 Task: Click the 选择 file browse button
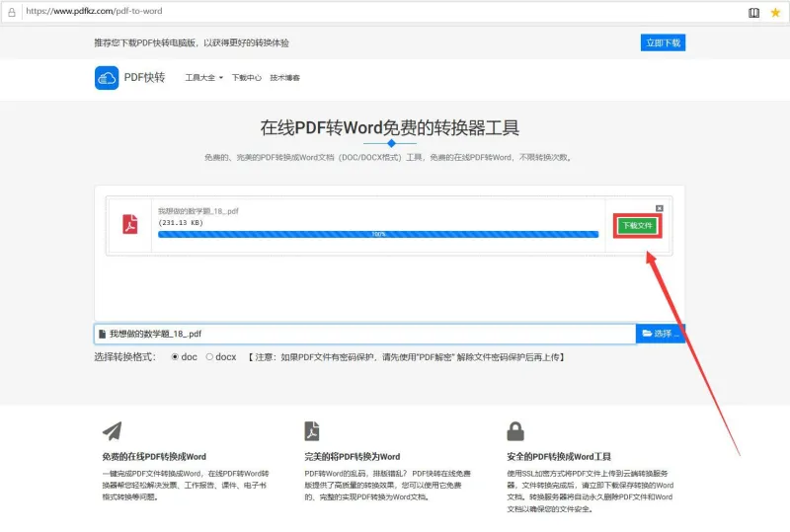click(660, 334)
